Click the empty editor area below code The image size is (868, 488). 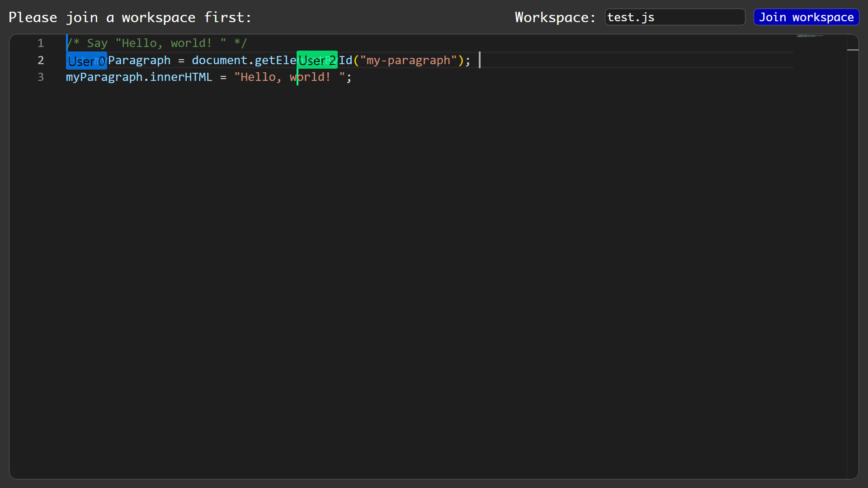coord(407,271)
